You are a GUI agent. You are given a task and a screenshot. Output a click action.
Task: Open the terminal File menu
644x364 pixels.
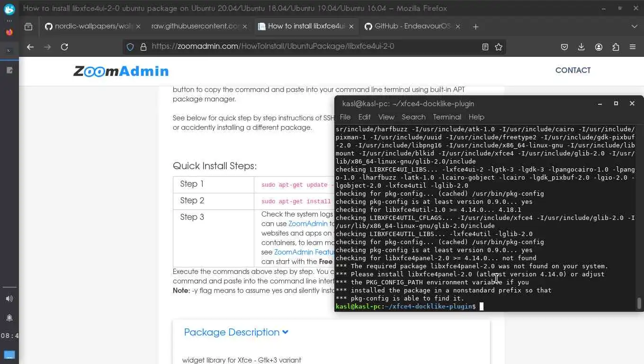[345, 117]
